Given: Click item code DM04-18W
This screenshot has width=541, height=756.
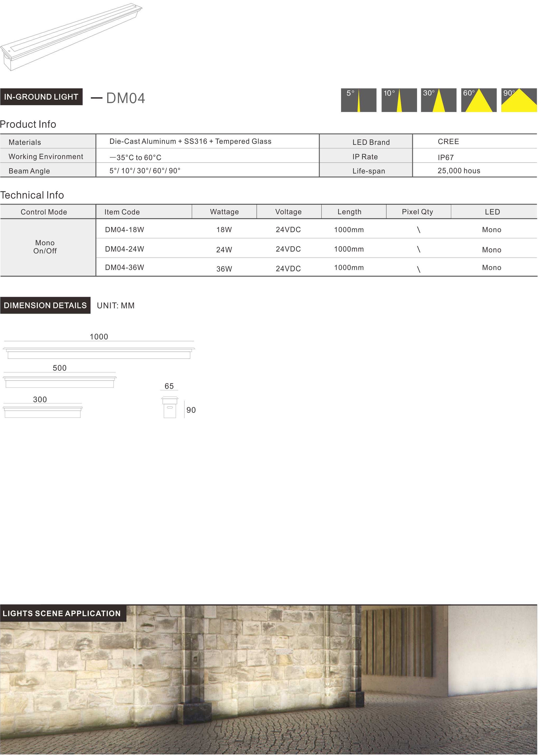Looking at the screenshot, I should point(124,229).
